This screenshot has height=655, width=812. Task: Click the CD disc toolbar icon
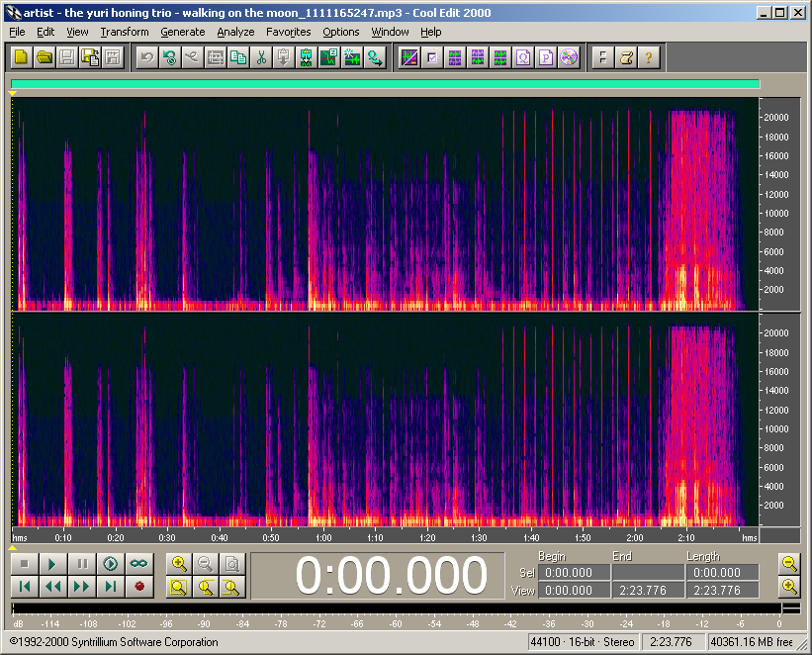coord(569,57)
